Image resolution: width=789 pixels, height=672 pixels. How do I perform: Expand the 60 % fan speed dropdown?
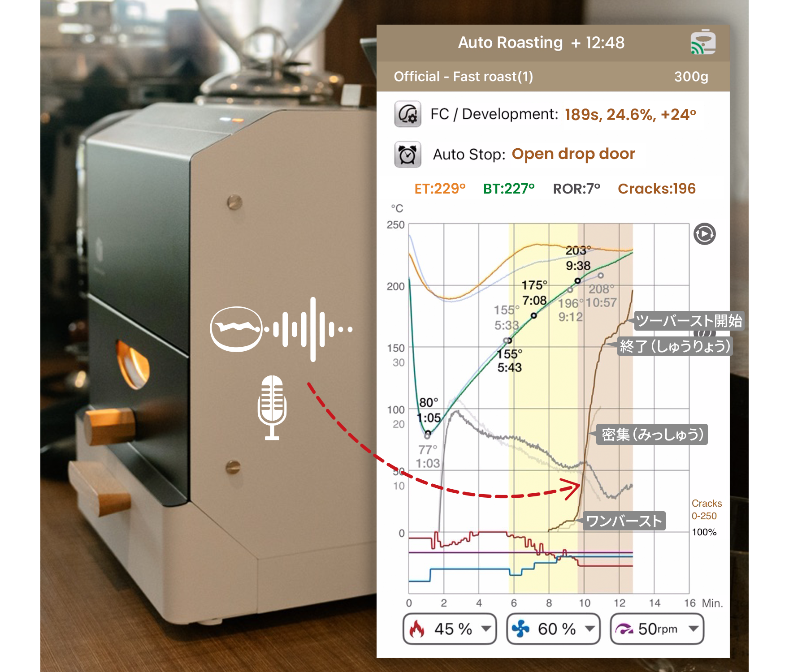(590, 629)
